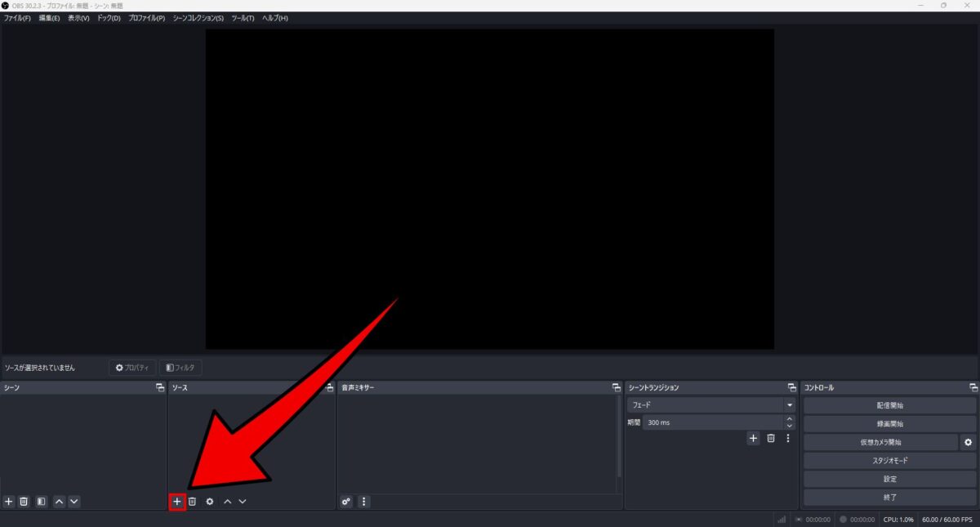Add a new source with the highlighted plus icon
The height and width of the screenshot is (527, 980).
[176, 501]
